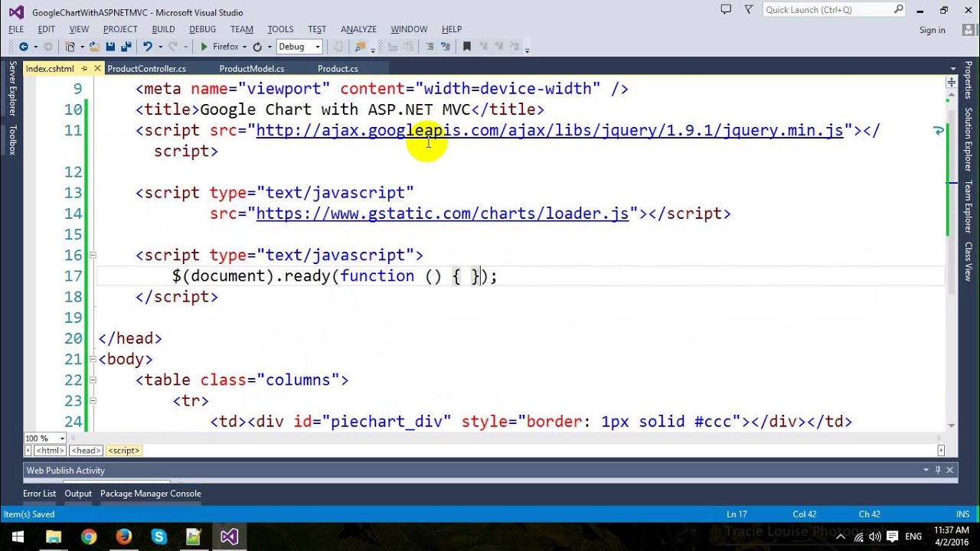Click the Navigate Forward arrow icon
Viewport: 980px width, 551px height.
click(47, 47)
